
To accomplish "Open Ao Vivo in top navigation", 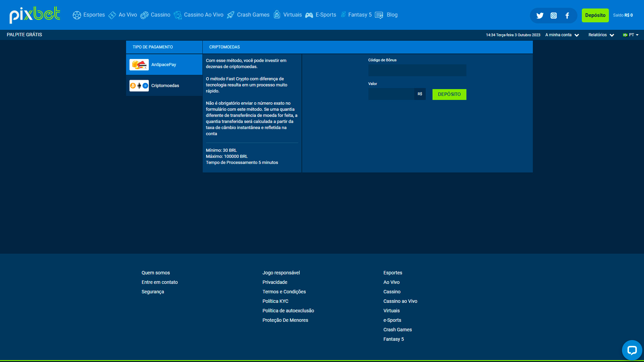I will pos(128,15).
